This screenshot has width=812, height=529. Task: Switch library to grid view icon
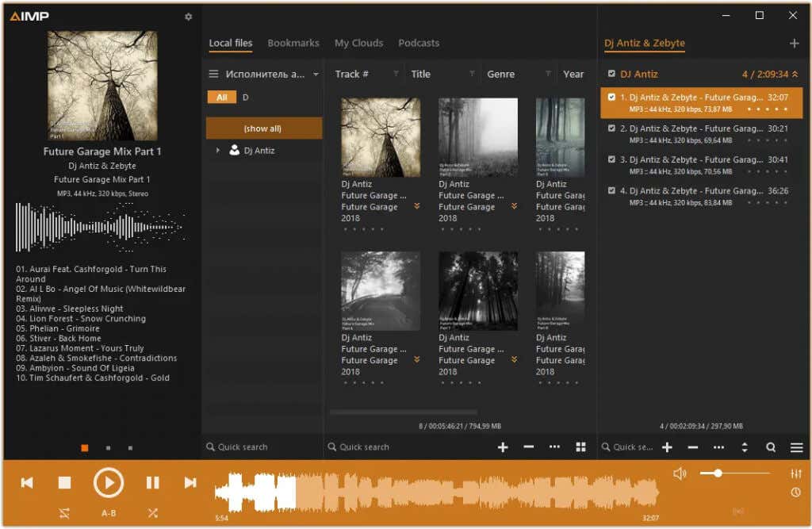[580, 447]
